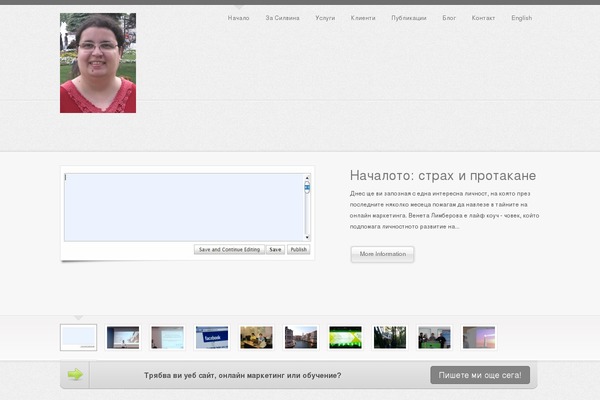This screenshot has height=400, width=600.
Task: Select the dark forest thumbnail
Action: coord(390,337)
